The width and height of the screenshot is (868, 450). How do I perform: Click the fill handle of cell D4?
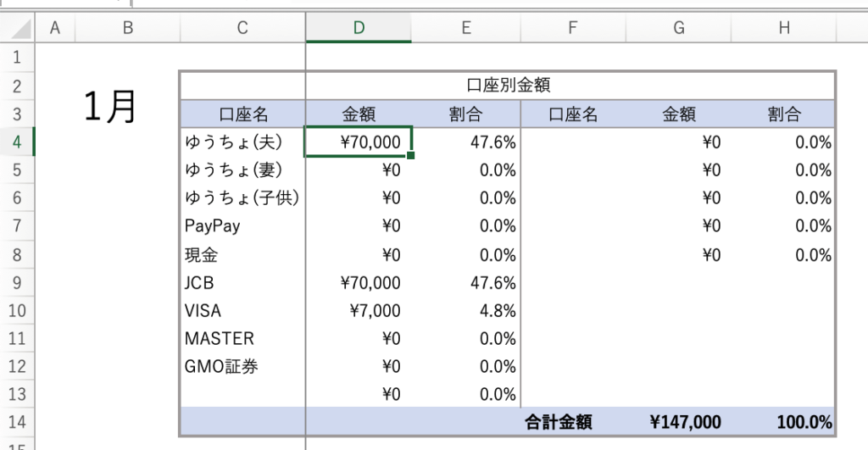(x=411, y=155)
